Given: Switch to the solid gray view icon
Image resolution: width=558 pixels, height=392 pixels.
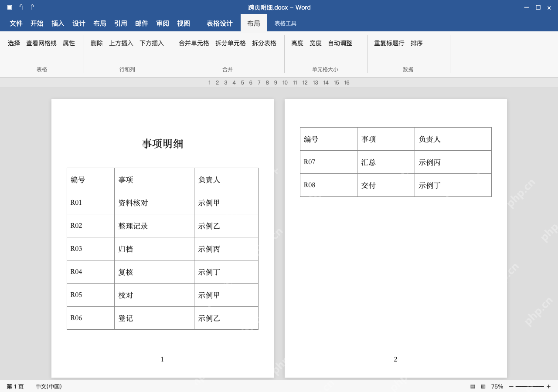Looking at the screenshot, I should (473, 386).
